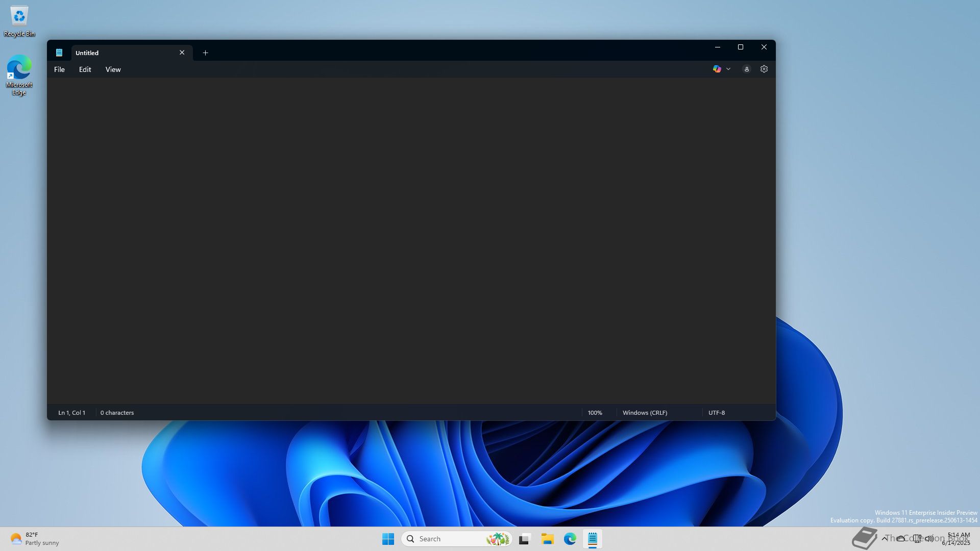This screenshot has width=980, height=551.
Task: Click the account sign-in profile icon
Action: tap(746, 69)
